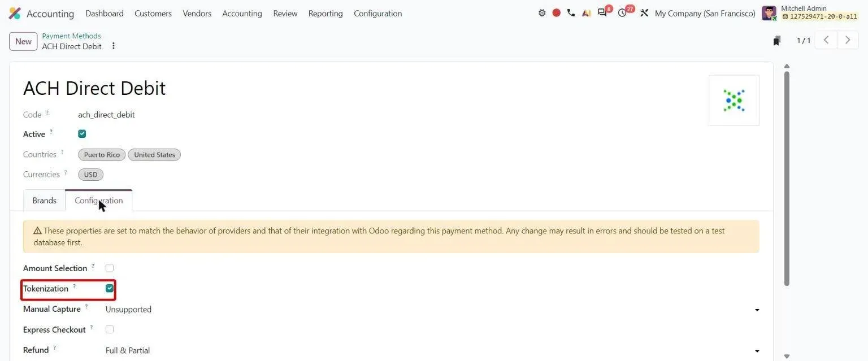Click the Puerto Rico country tag
Viewport: 868px width, 361px height.
coord(102,155)
